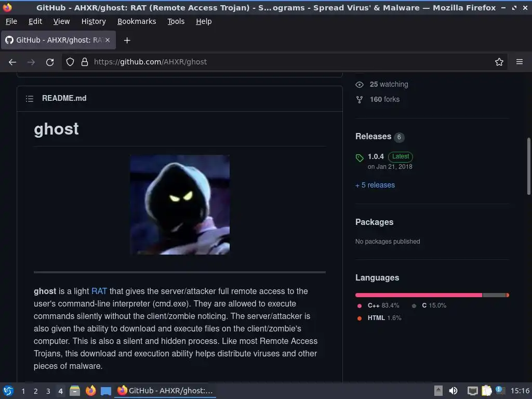Launch Firefox from taskbar launcher
The width and height of the screenshot is (532, 399).
click(x=90, y=391)
